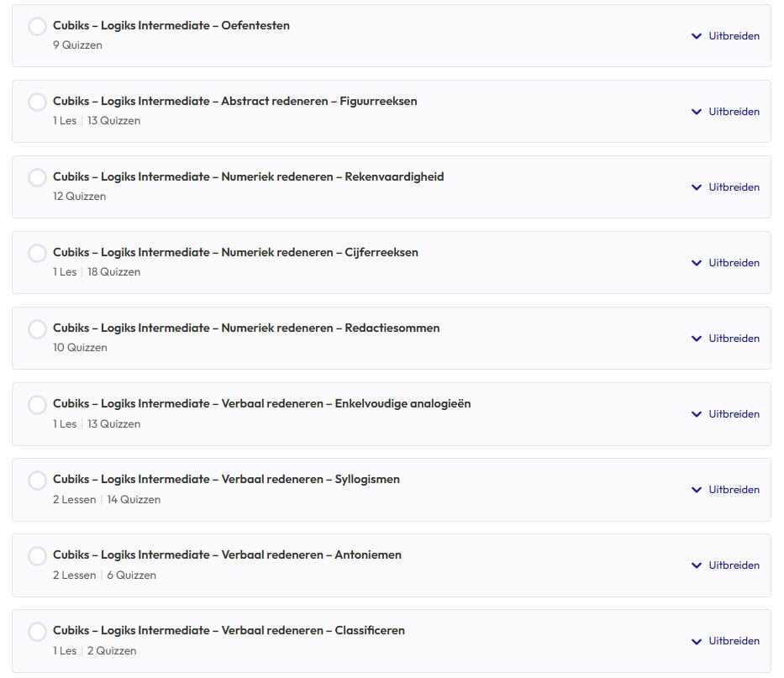Click the chevron arrow next to Syllogismen
Viewport: 784px width, 678px height.
click(696, 490)
